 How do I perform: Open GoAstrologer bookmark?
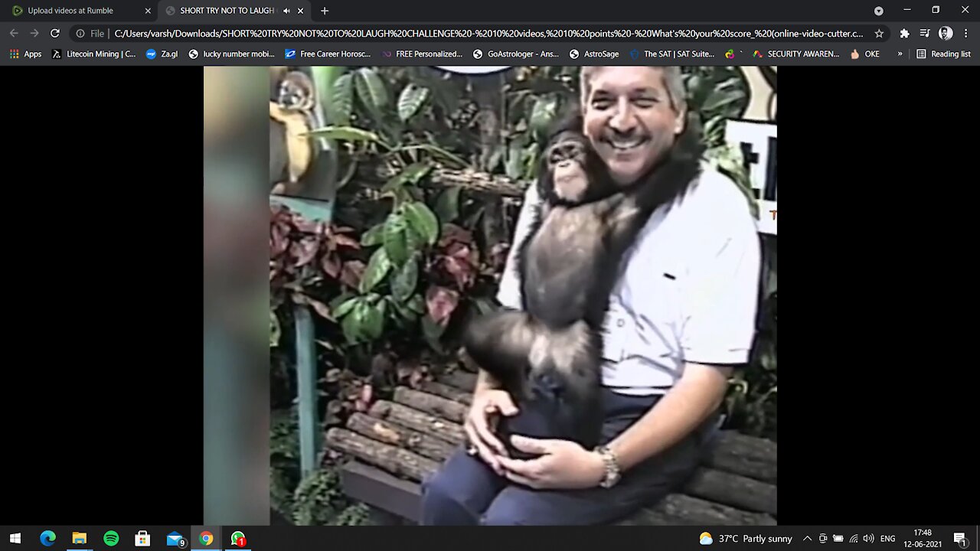516,54
